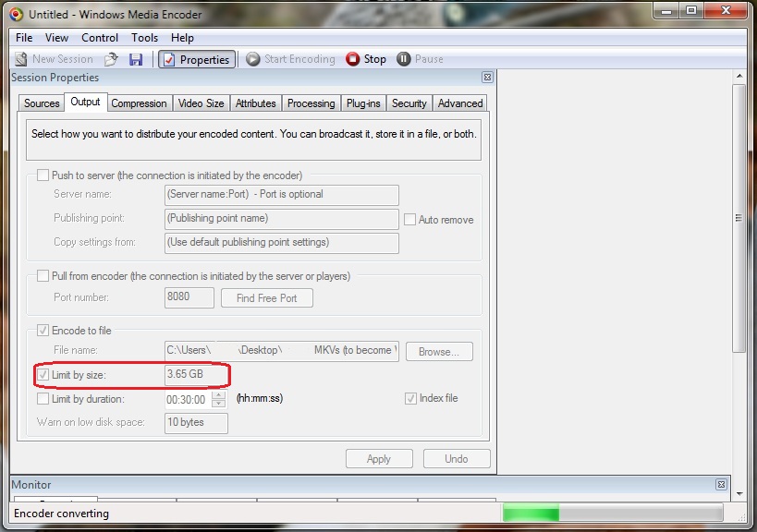Viewport: 757px width, 532px height.
Task: Click the scroll up arrow on right scrollbar
Action: coord(739,77)
